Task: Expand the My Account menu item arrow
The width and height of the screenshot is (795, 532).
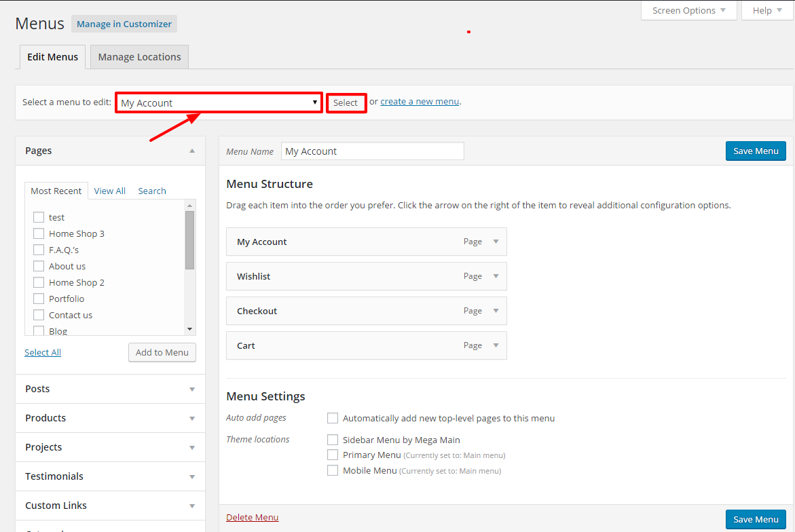Action: pos(496,242)
